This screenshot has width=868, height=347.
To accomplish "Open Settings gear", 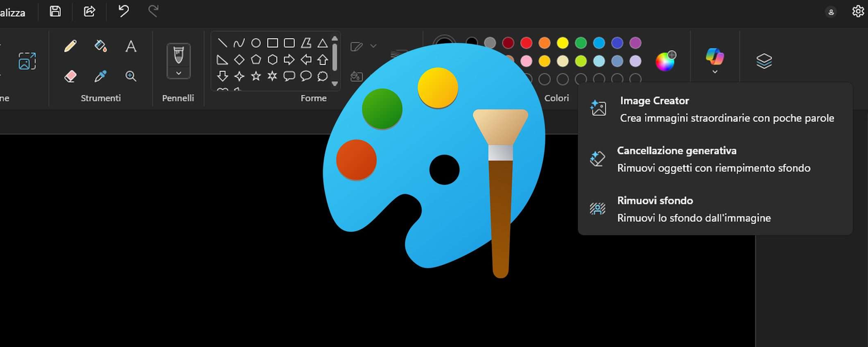I will pos(858,11).
